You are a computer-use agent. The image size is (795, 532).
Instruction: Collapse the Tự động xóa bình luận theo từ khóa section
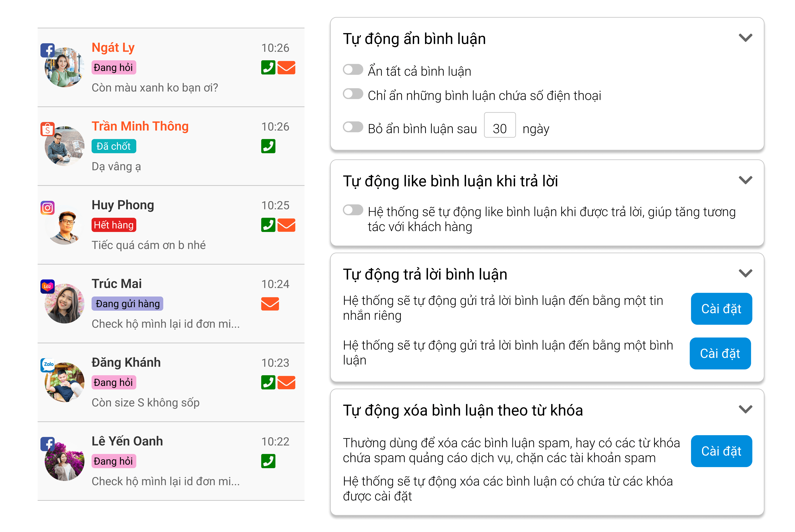745,409
